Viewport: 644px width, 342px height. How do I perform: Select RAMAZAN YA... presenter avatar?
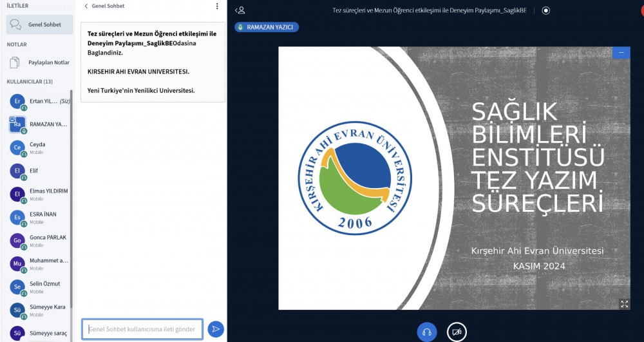[x=17, y=124]
